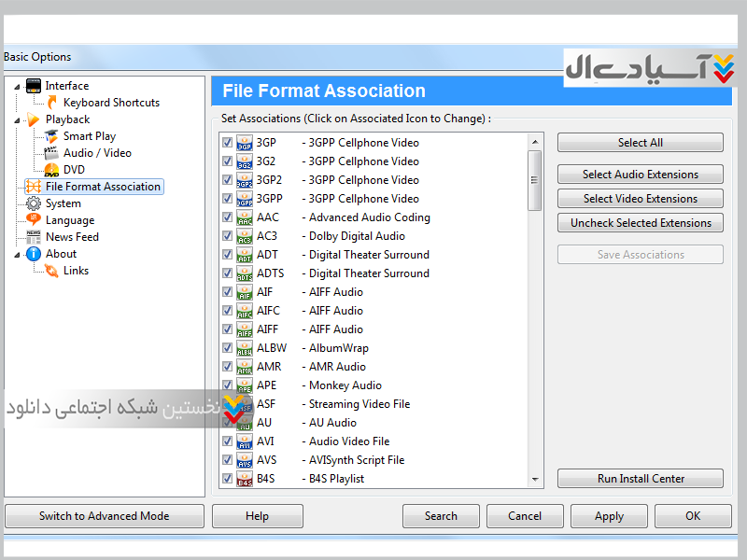The width and height of the screenshot is (747, 560).
Task: Collapse the Playback tree branch
Action: tap(17, 120)
